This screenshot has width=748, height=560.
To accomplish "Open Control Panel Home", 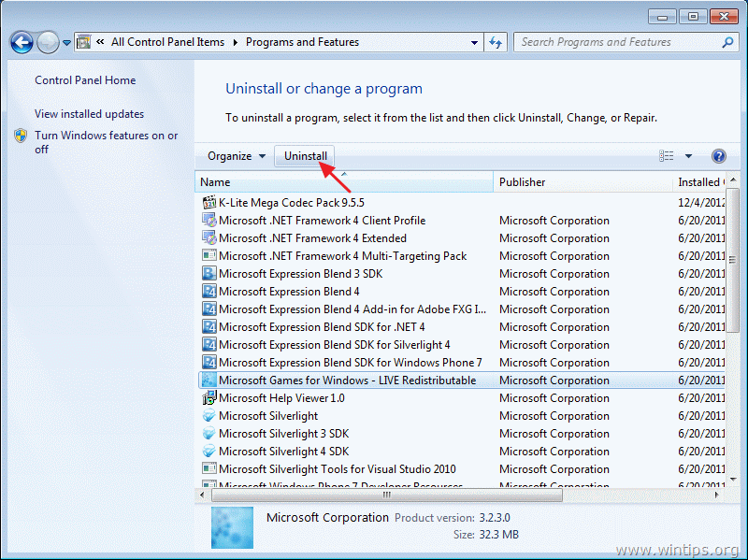I will (x=85, y=80).
